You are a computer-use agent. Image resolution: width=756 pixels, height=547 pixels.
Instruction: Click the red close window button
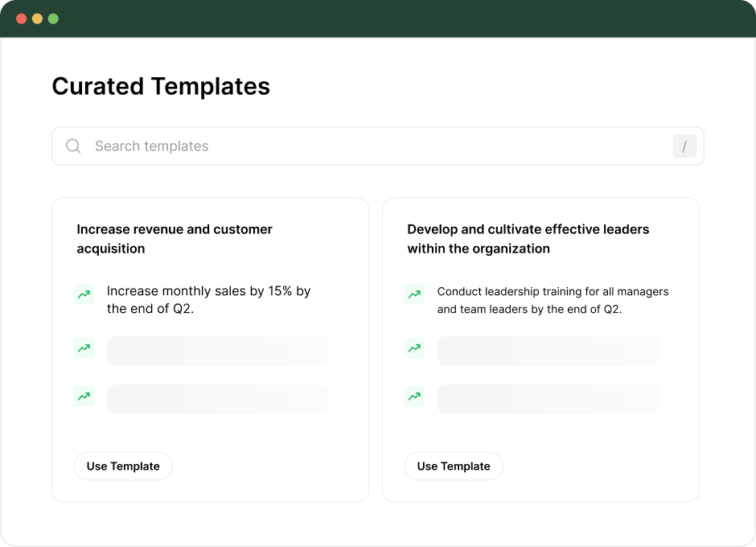21,19
